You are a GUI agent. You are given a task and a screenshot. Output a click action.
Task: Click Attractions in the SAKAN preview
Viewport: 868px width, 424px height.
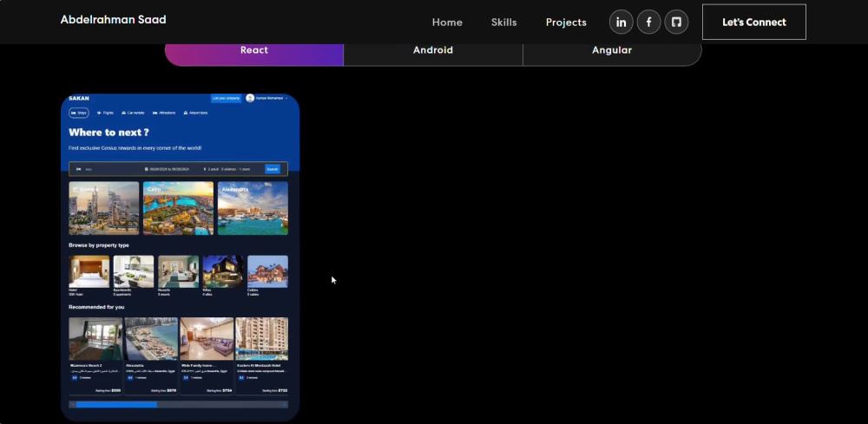coord(164,113)
